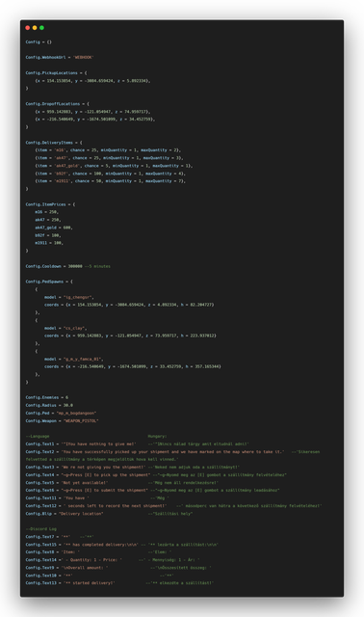Click the Config.Text12 line
Viewport: 364px width, 617px height.
click(x=173, y=505)
